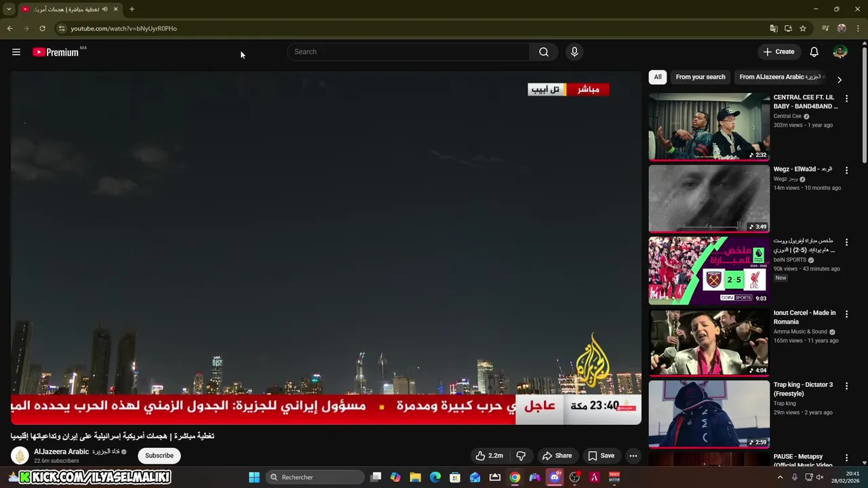Open File Explorer from taskbar
Viewport: 868px width, 488px height.
[x=415, y=477]
